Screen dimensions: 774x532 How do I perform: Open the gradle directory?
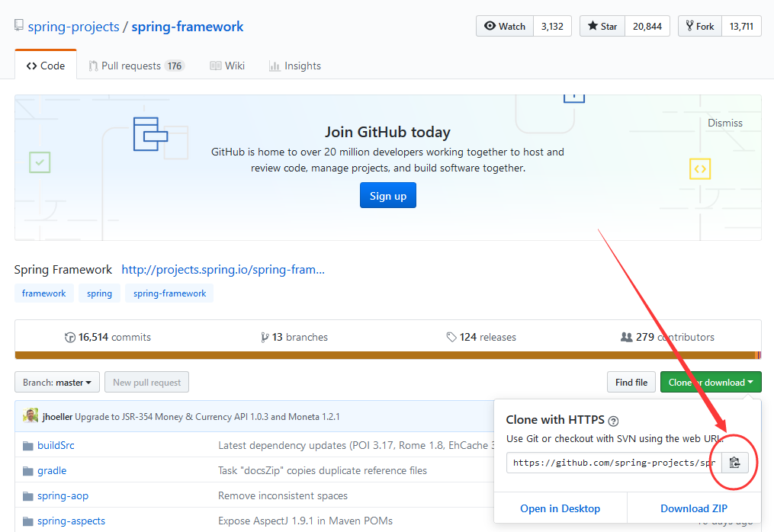tap(52, 471)
